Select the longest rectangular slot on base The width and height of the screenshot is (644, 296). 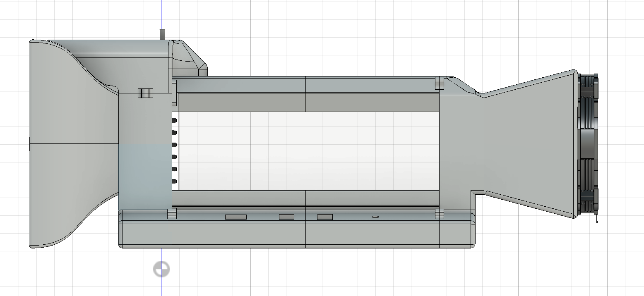point(236,217)
